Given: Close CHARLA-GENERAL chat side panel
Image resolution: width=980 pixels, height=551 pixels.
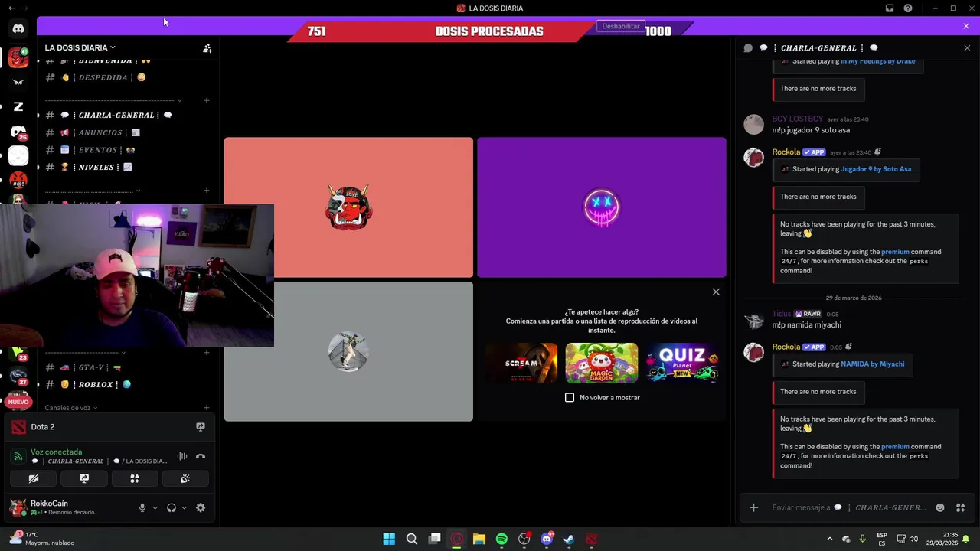Looking at the screenshot, I should 967,47.
